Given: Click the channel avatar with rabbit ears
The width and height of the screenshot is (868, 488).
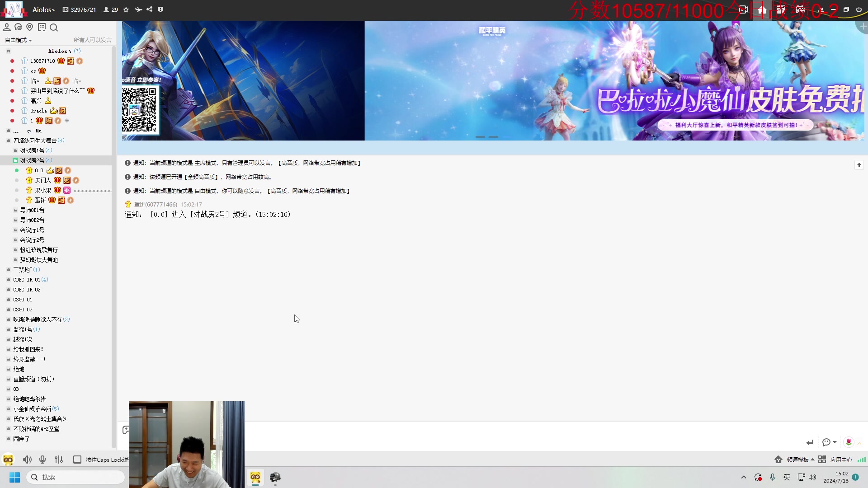Looking at the screenshot, I should [x=14, y=9].
